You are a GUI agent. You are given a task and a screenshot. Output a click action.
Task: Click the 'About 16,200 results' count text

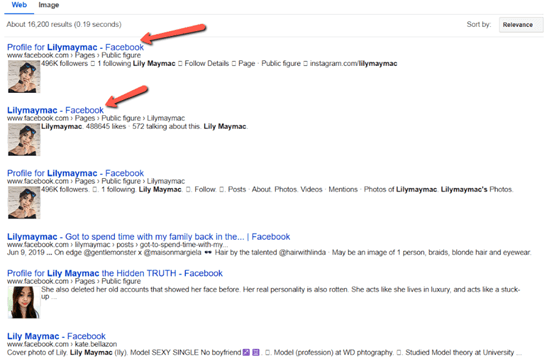pos(64,24)
